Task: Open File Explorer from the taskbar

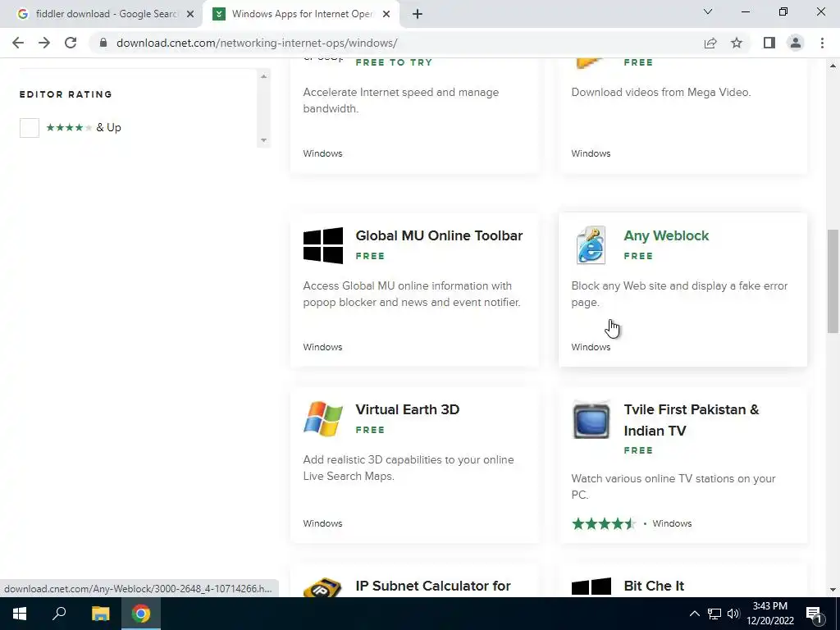Action: [x=100, y=614]
